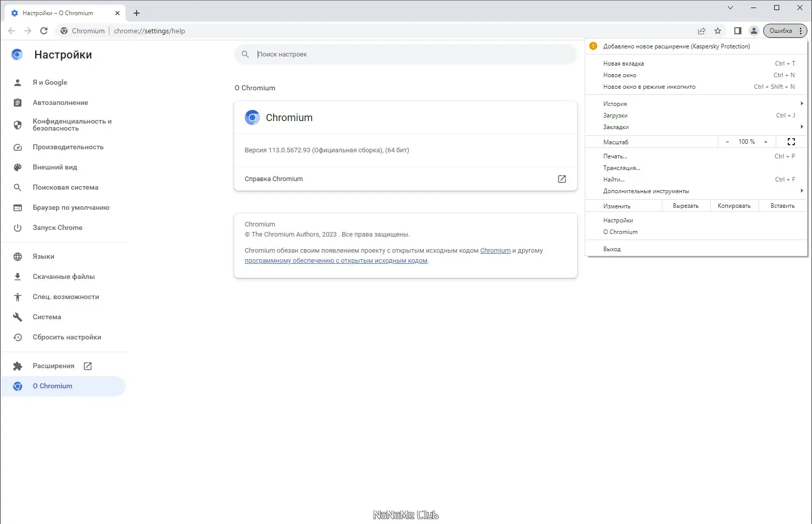Viewport: 812px width, 524px height.
Task: Open Скачанные файлы settings
Action: click(x=64, y=276)
